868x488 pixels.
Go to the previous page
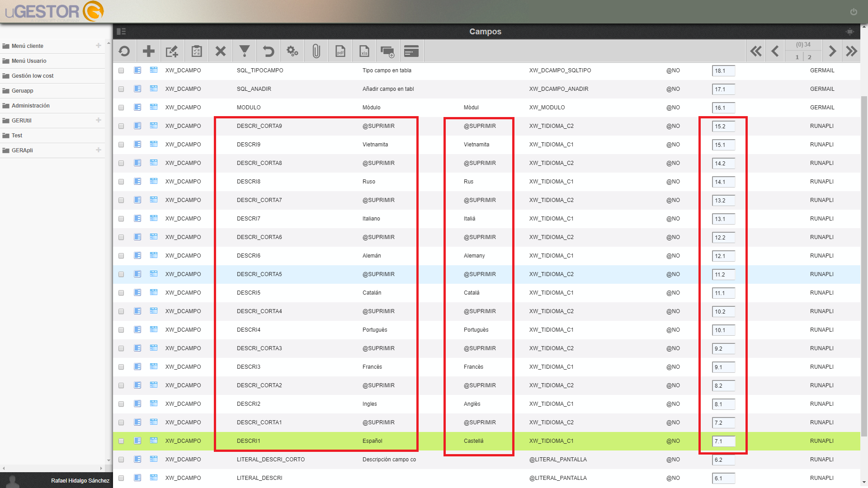point(775,51)
